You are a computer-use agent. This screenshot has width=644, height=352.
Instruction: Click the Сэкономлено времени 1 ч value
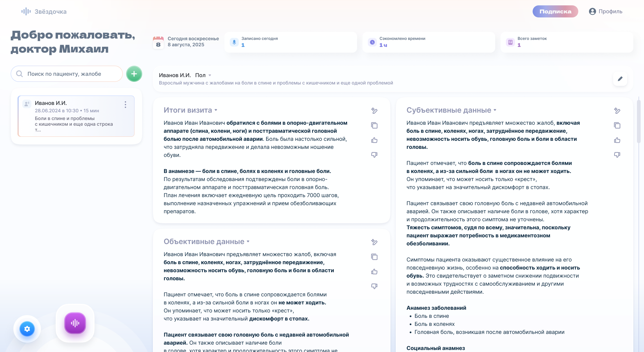click(383, 45)
